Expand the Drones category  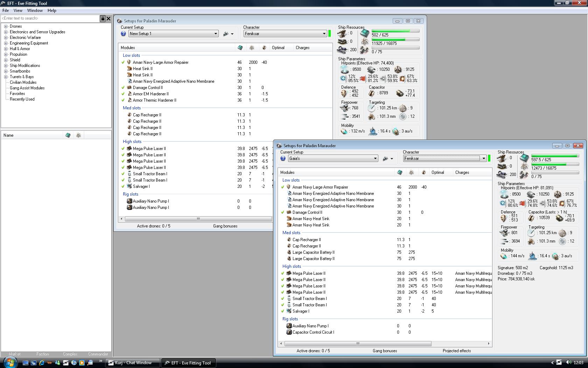(x=6, y=26)
